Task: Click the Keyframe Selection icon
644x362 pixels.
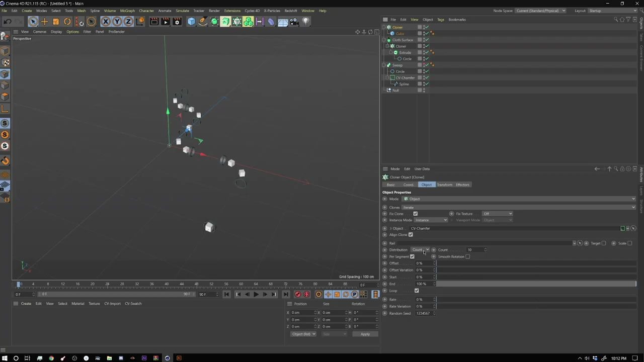Action: 318,295
